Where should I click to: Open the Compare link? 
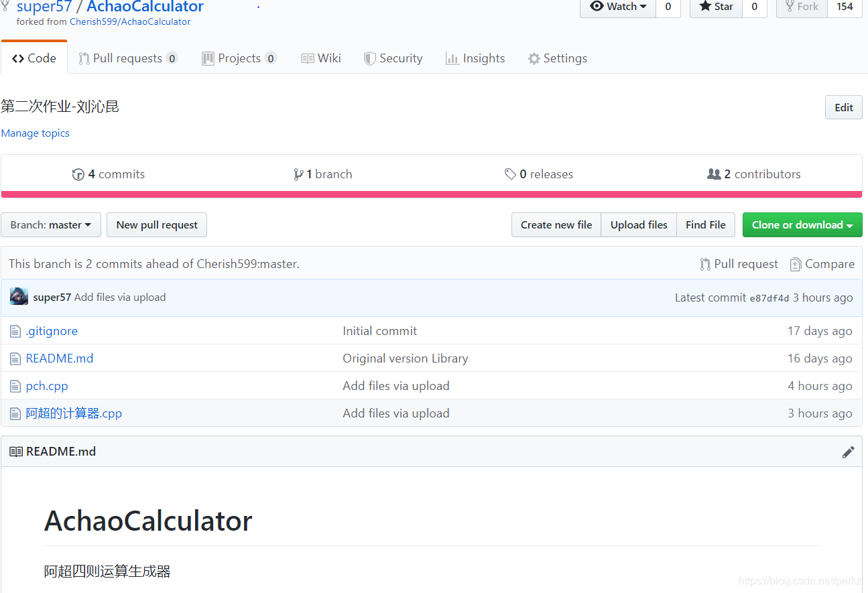tap(822, 264)
